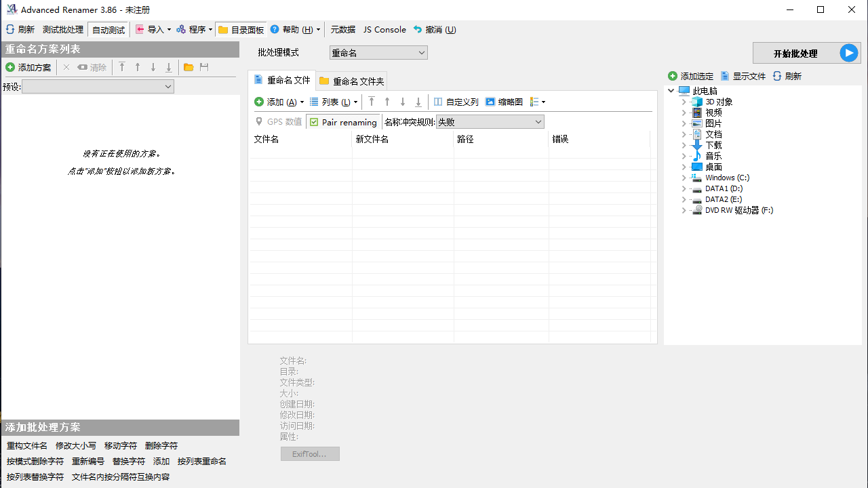
Task: Open the batch mode (重命名) dropdown
Action: coord(378,53)
